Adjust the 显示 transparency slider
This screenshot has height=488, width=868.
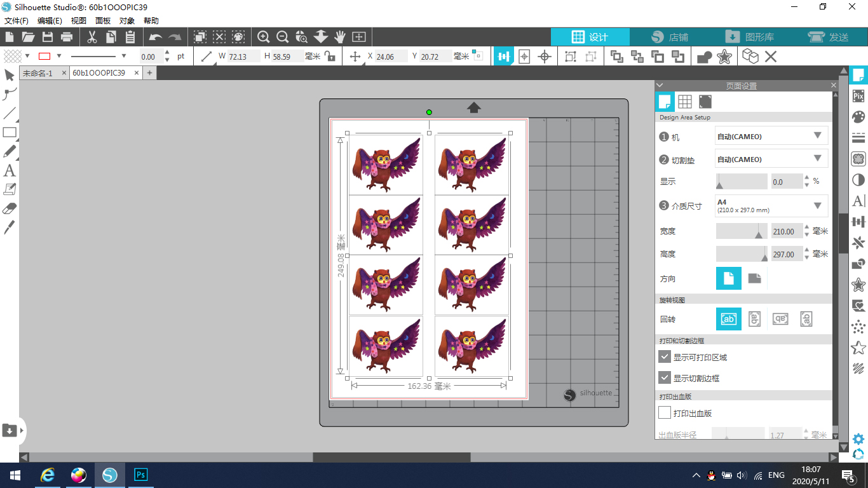742,182
